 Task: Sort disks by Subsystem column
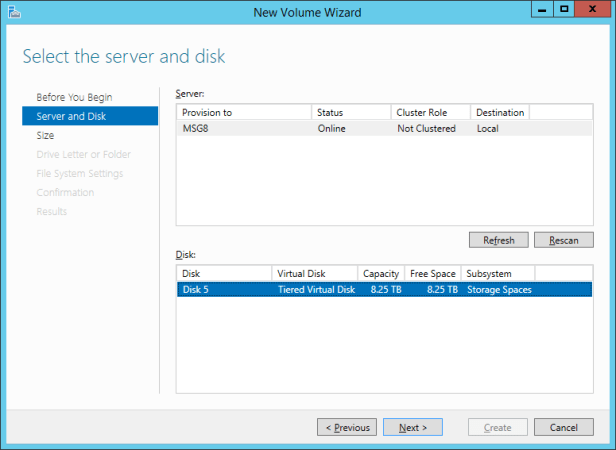pos(497,273)
